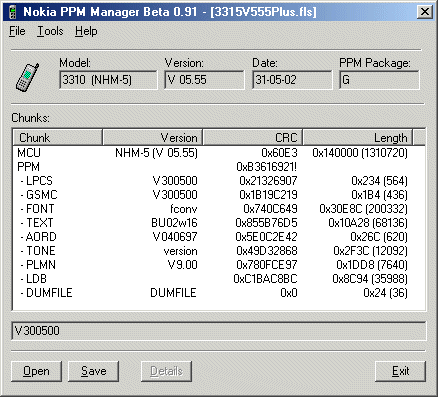Sort by the Length column header
438x397 pixels.
pyautogui.click(x=358, y=137)
